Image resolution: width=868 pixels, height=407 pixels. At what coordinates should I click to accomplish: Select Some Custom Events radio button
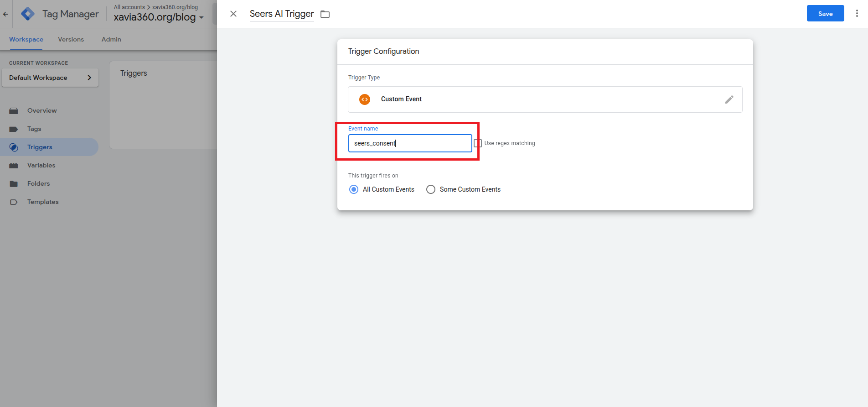point(431,189)
